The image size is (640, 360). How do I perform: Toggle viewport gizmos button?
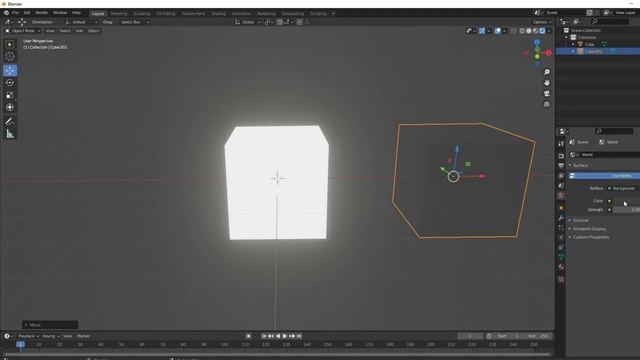482,31
